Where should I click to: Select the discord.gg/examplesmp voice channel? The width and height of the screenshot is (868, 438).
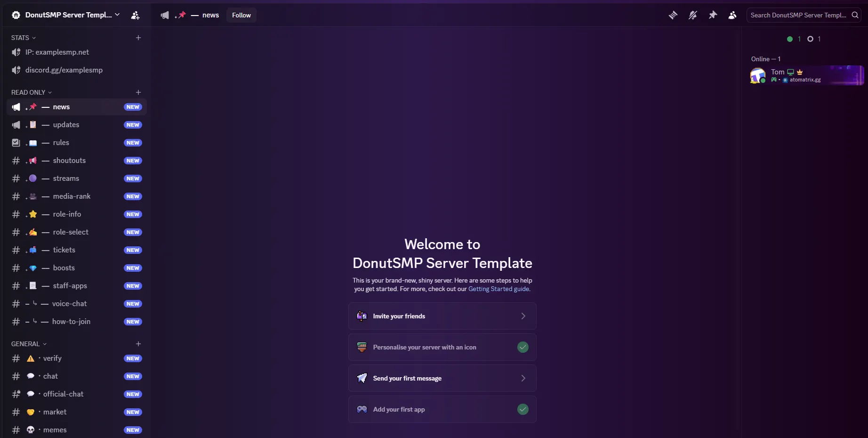(x=77, y=70)
